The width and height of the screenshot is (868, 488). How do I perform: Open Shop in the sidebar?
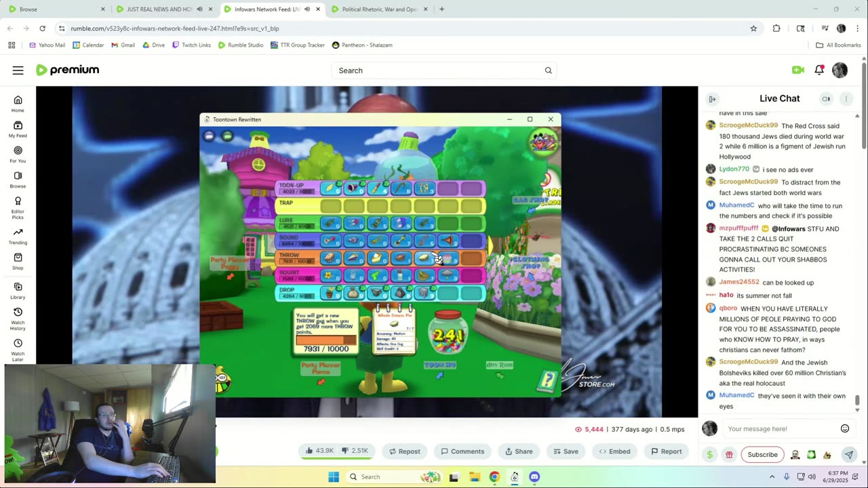pos(18,261)
